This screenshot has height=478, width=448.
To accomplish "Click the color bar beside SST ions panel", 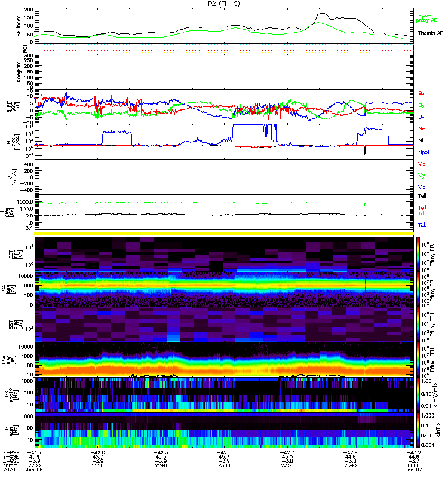I will click(418, 254).
